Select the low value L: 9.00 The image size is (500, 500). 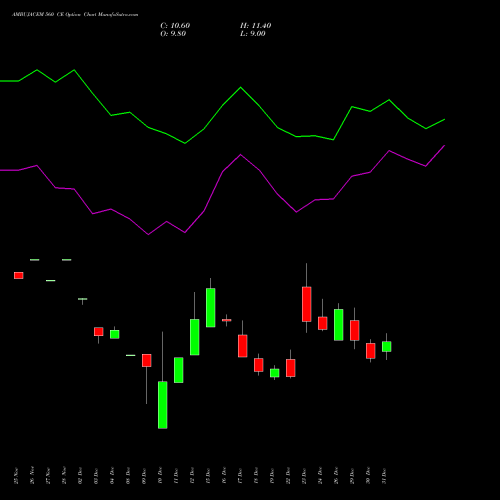(253, 34)
